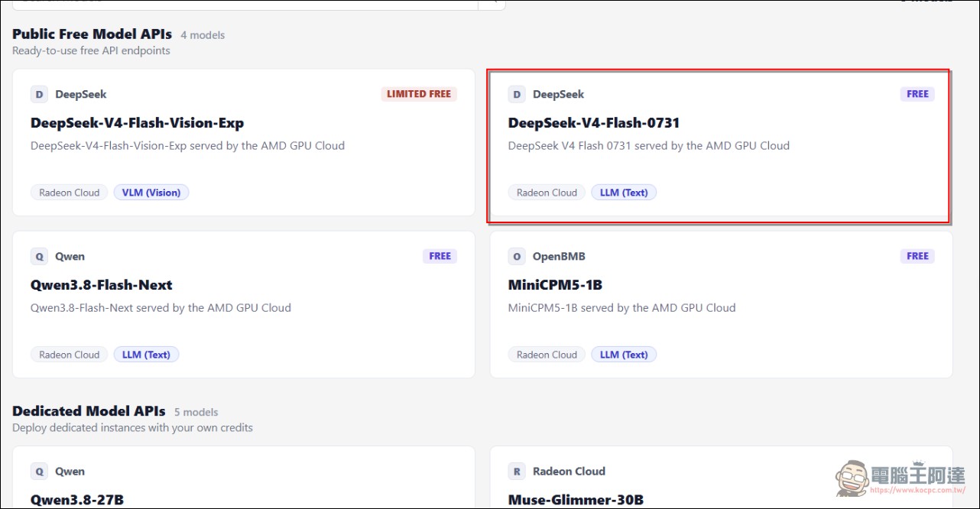
Task: Click the search models input field
Action: [x=245, y=4]
